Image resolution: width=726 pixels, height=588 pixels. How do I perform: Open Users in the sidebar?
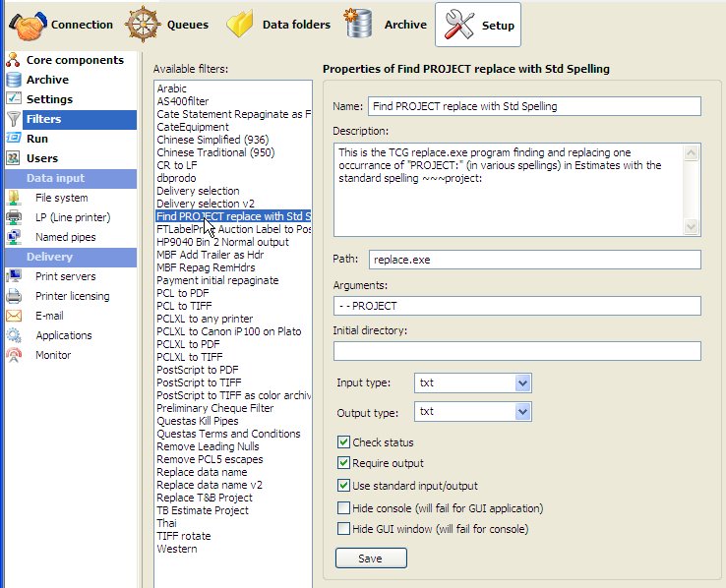click(x=42, y=158)
